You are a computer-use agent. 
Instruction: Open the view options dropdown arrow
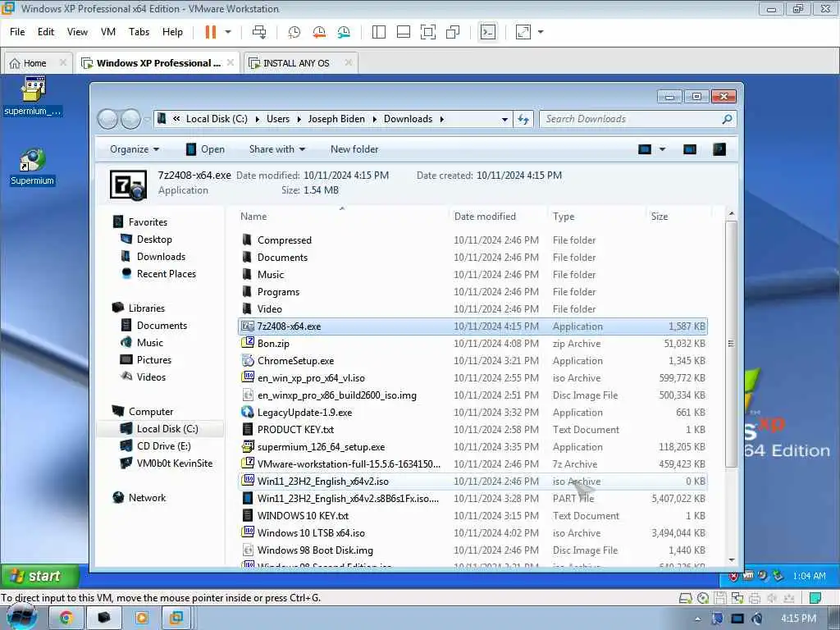[662, 149]
